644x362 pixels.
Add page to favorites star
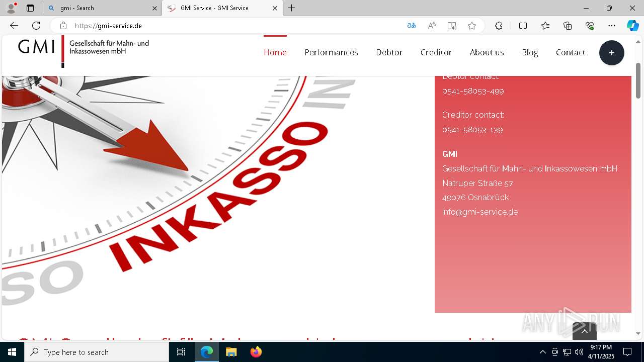click(472, 26)
